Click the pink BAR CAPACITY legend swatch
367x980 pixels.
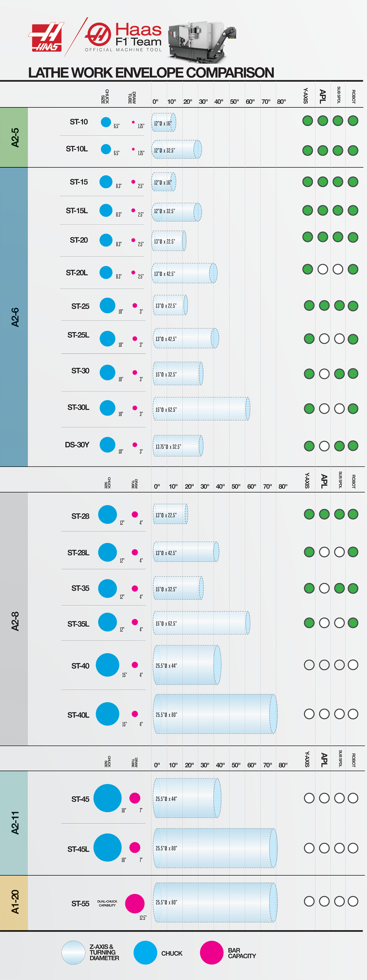click(x=211, y=952)
